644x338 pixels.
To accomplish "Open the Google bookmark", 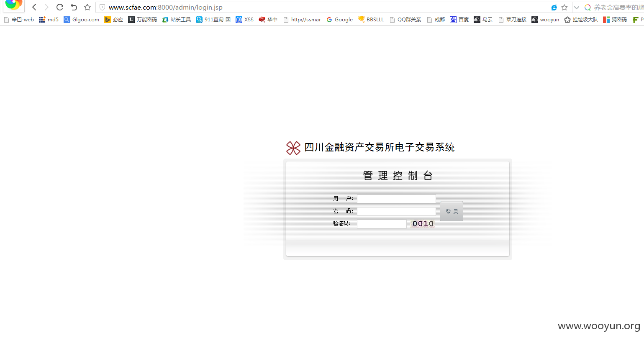I will 339,20.
